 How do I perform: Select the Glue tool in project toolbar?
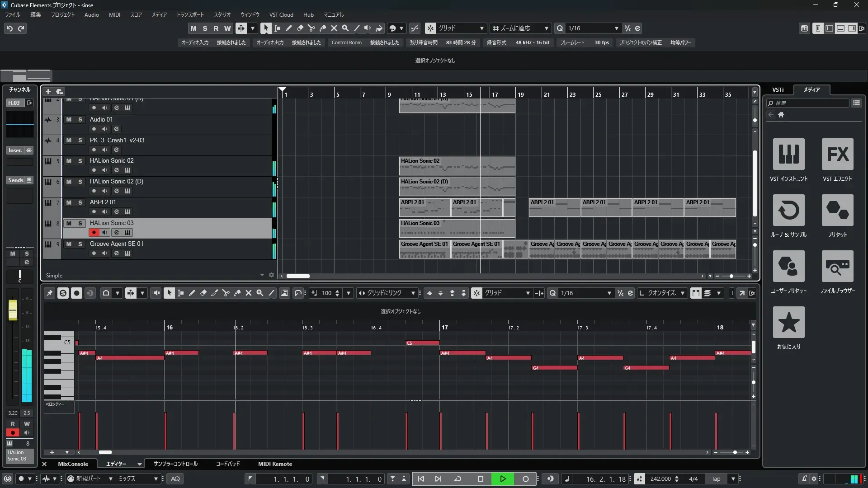[323, 28]
